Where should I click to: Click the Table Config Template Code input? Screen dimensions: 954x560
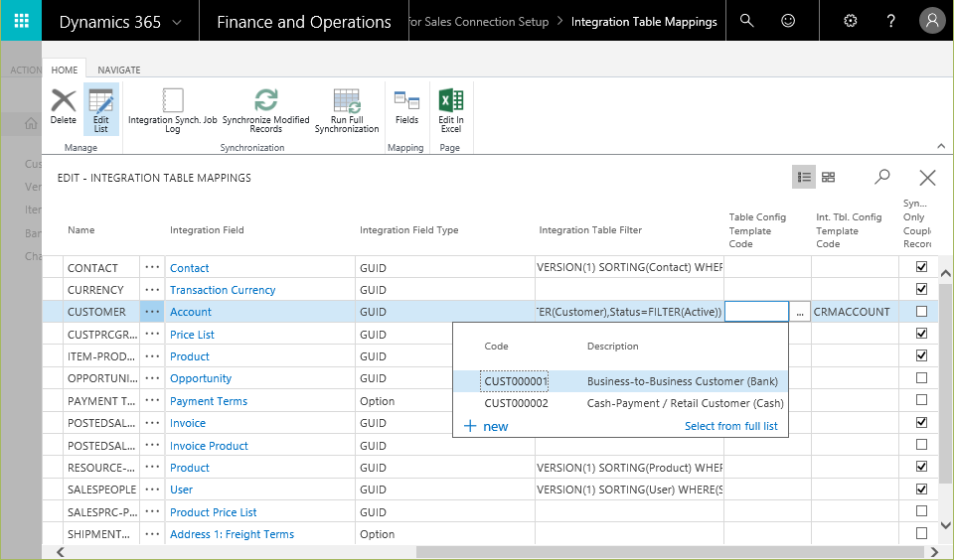click(x=756, y=312)
